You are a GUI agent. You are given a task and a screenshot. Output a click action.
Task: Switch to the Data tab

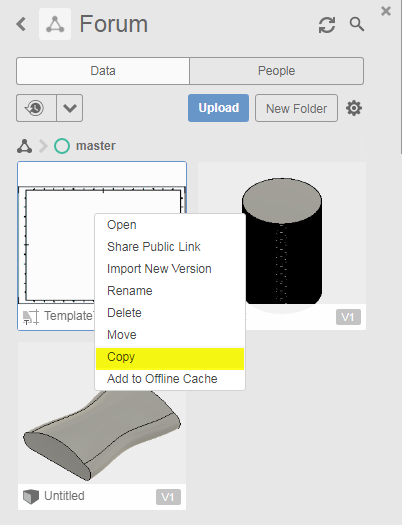[x=103, y=71]
